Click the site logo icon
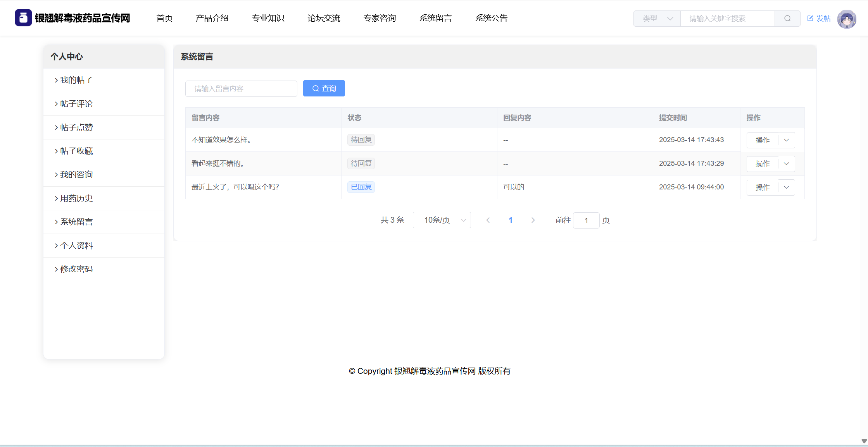This screenshot has width=868, height=447. pyautogui.click(x=23, y=18)
